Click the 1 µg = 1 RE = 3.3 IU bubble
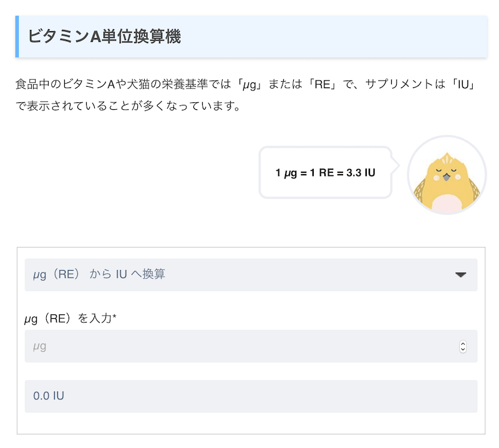The width and height of the screenshot is (499, 448). click(325, 173)
